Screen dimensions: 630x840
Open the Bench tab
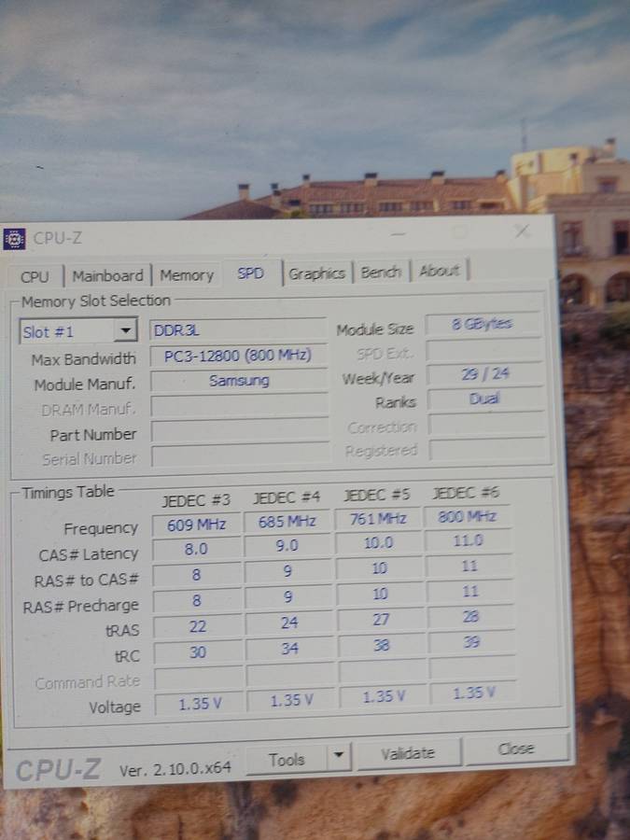click(381, 273)
